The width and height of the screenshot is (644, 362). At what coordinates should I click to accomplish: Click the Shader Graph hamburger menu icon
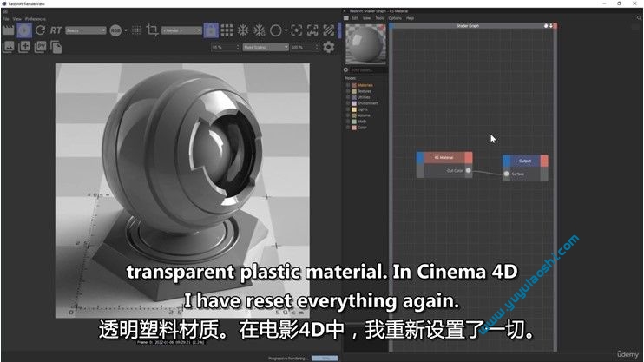[x=346, y=18]
